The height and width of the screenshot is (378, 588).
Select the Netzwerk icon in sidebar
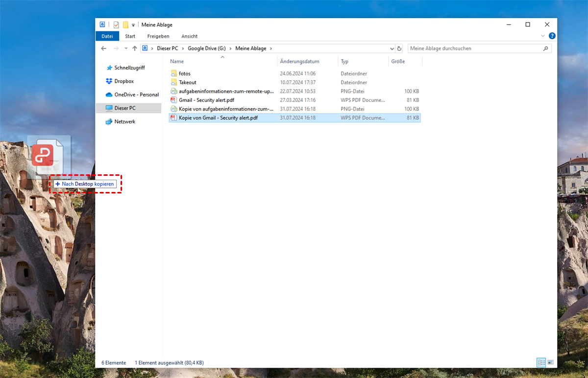tap(109, 121)
